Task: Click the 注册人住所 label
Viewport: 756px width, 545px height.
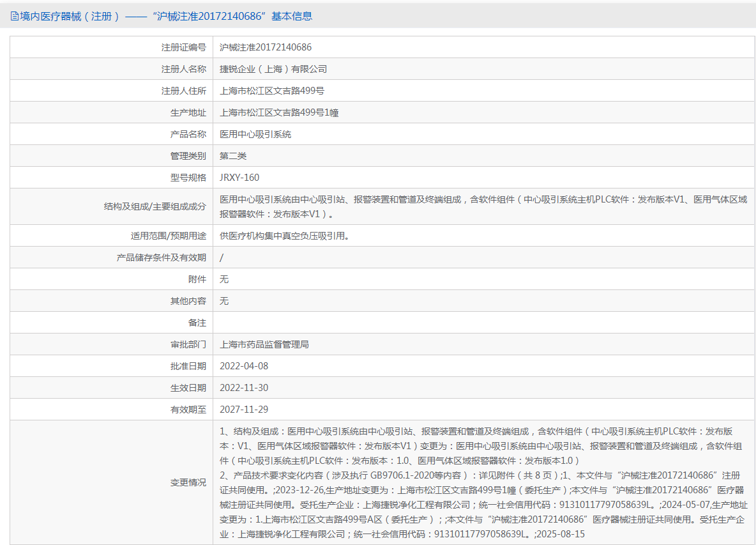Action: pyautogui.click(x=184, y=91)
